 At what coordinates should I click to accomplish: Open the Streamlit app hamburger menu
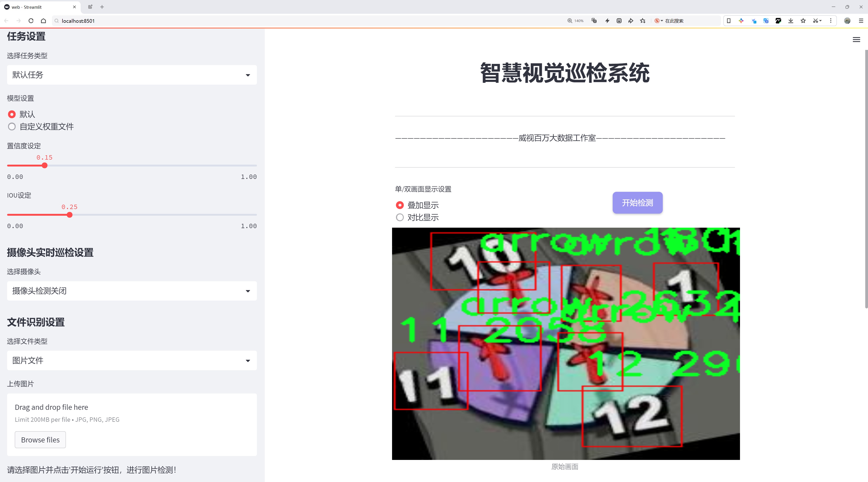(856, 40)
